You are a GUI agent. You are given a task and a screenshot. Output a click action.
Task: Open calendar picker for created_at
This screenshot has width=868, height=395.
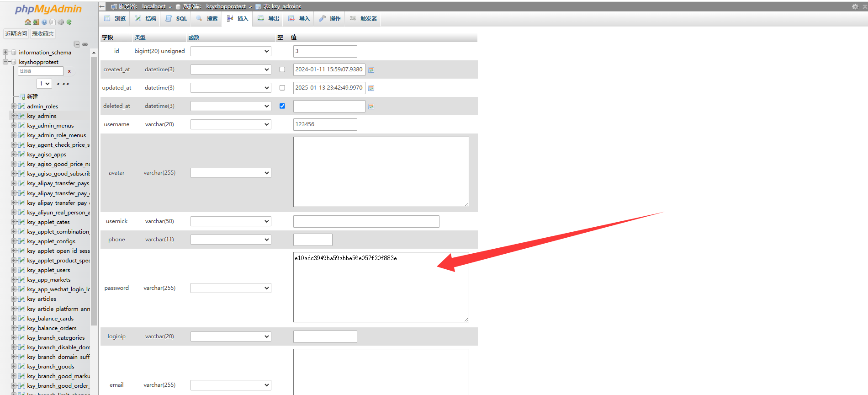[x=371, y=70]
